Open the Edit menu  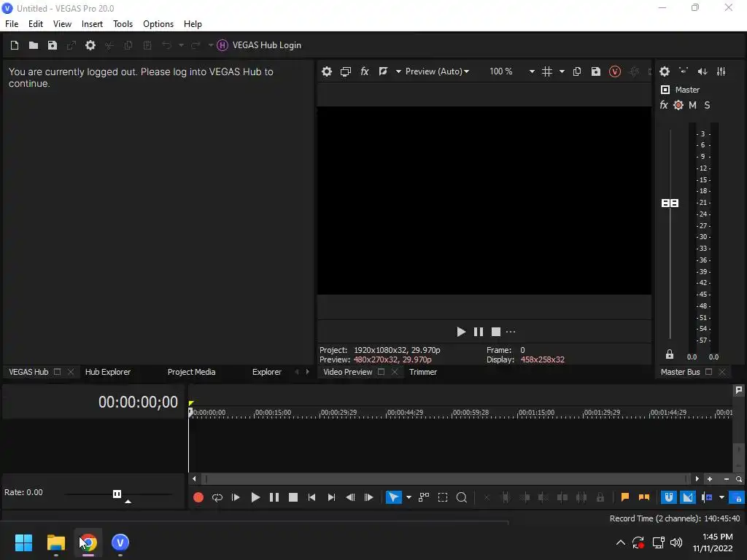pyautogui.click(x=35, y=24)
